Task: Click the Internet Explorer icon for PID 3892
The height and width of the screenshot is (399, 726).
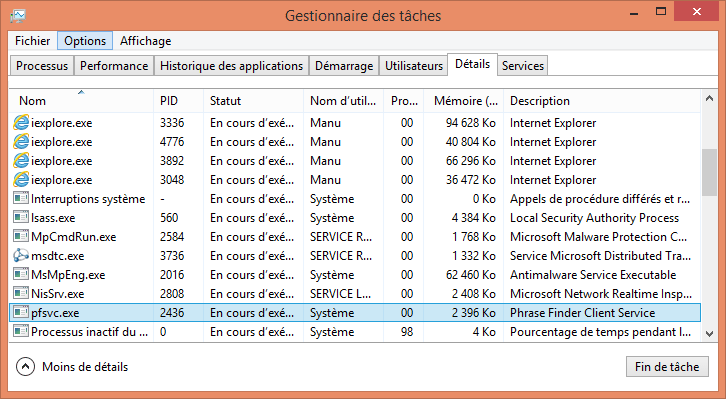Action: click(21, 161)
